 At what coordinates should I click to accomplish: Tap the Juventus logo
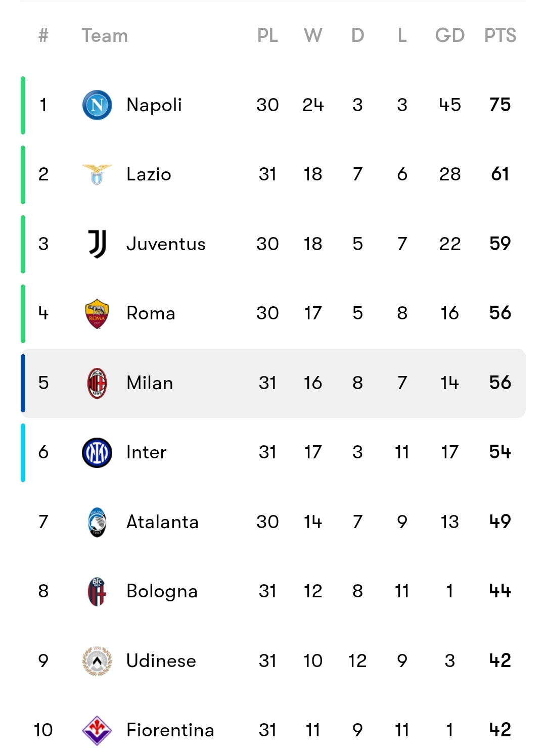97,244
